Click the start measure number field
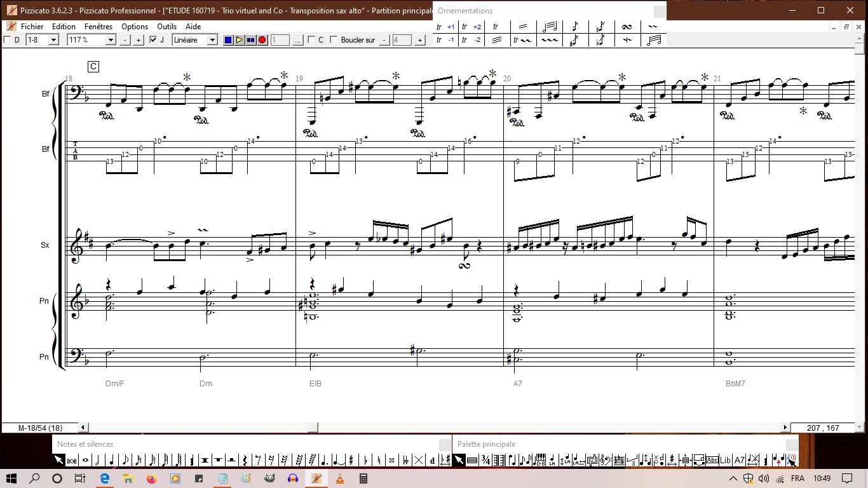868x488 pixels. click(280, 40)
